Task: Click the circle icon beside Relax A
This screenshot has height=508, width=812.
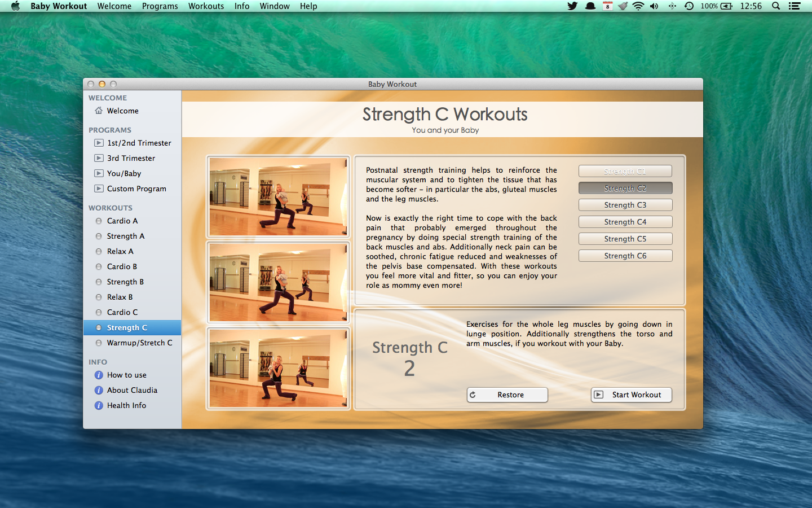Action: point(99,251)
